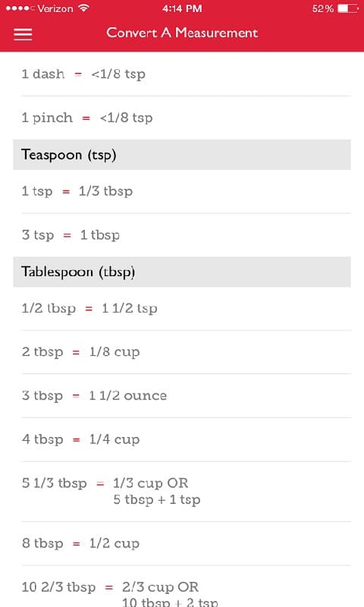The image size is (364, 607).
Task: Select the 4 tbsp = 1/4 cup row
Action: [186, 439]
